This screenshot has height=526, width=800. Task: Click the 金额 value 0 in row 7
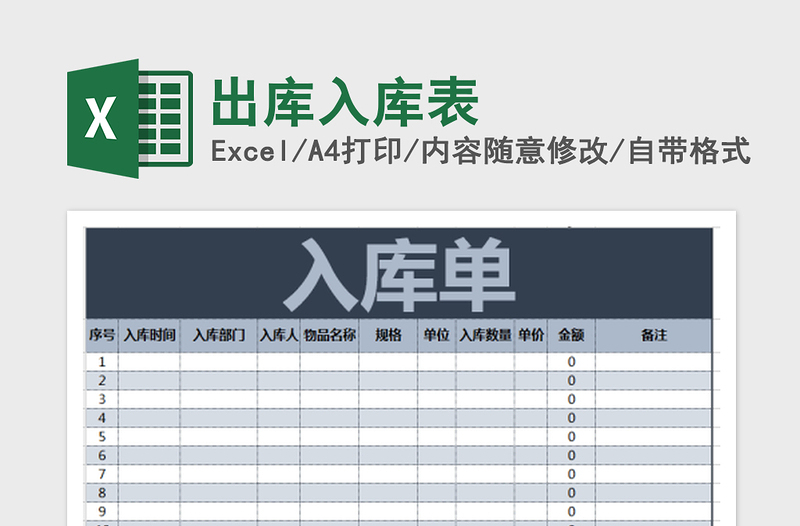point(571,474)
